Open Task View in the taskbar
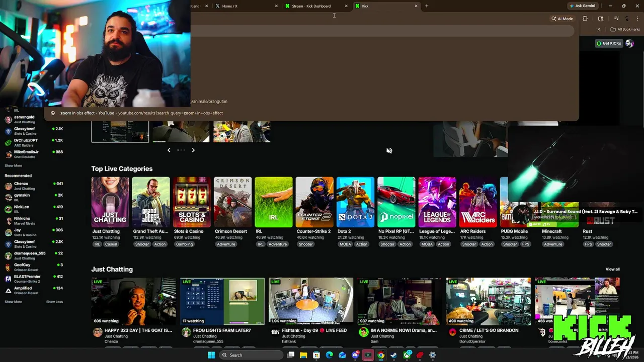The height and width of the screenshot is (362, 644). pos(291,355)
